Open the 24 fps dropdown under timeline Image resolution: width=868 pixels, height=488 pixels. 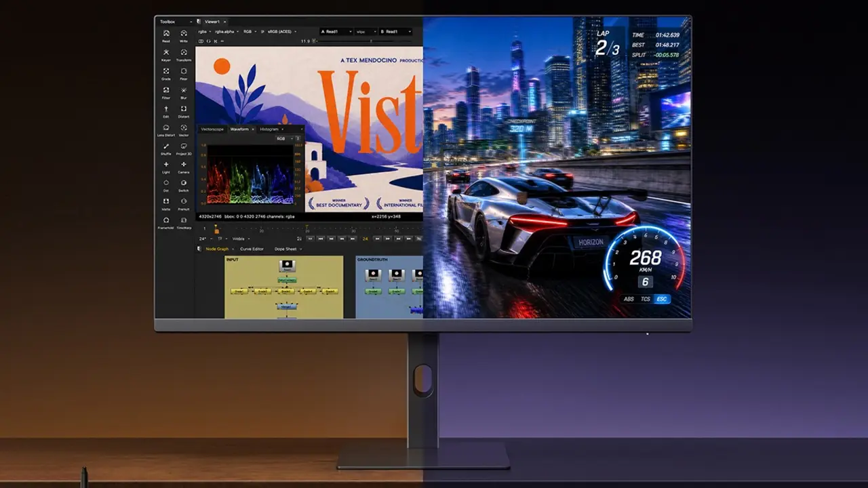click(x=206, y=239)
